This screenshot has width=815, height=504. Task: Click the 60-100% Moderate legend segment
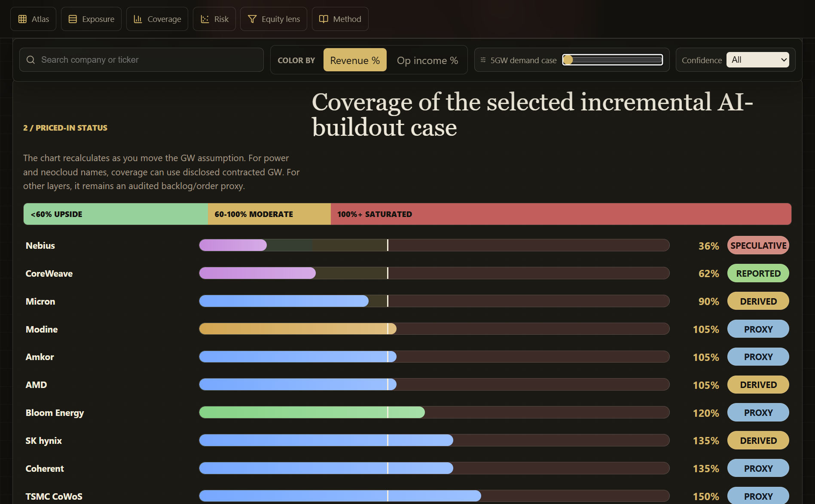click(269, 214)
